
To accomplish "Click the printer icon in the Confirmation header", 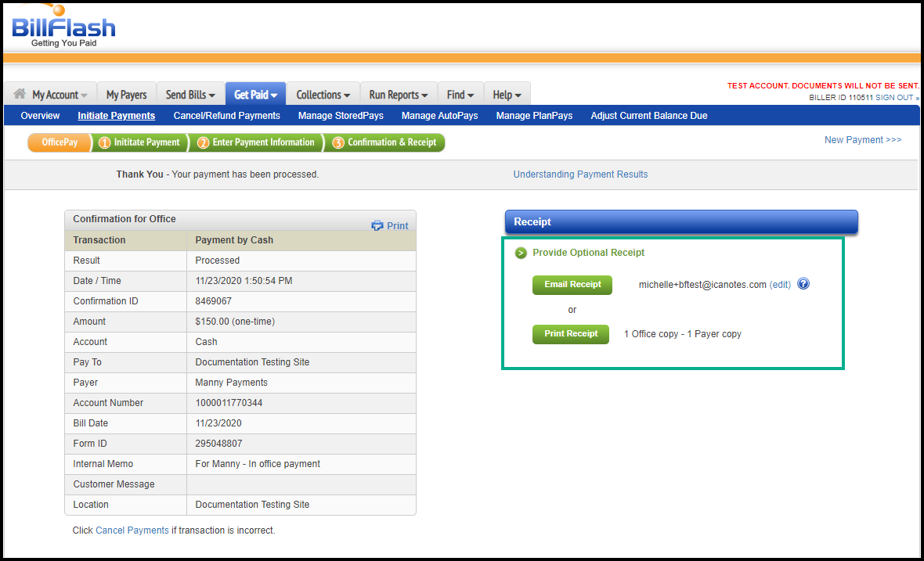I will [377, 225].
